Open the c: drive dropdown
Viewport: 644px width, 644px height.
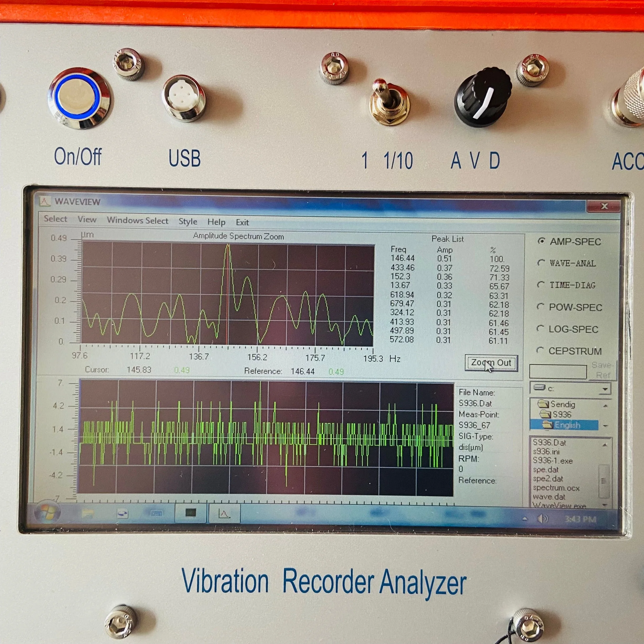[x=605, y=389]
